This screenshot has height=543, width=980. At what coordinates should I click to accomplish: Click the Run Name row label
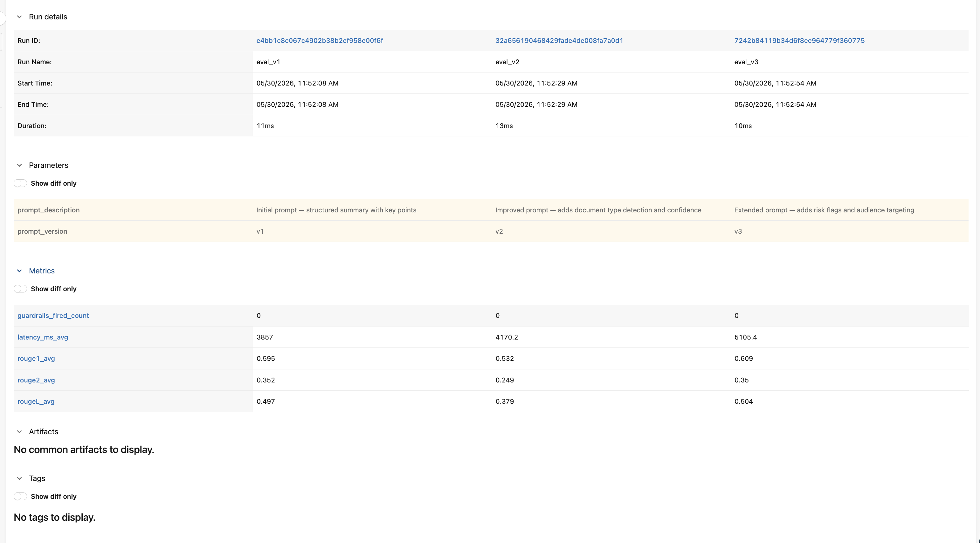coord(35,62)
